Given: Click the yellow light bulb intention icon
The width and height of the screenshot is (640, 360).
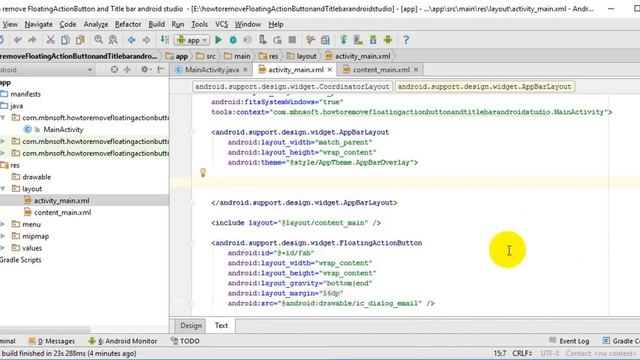Looking at the screenshot, I should (203, 173).
